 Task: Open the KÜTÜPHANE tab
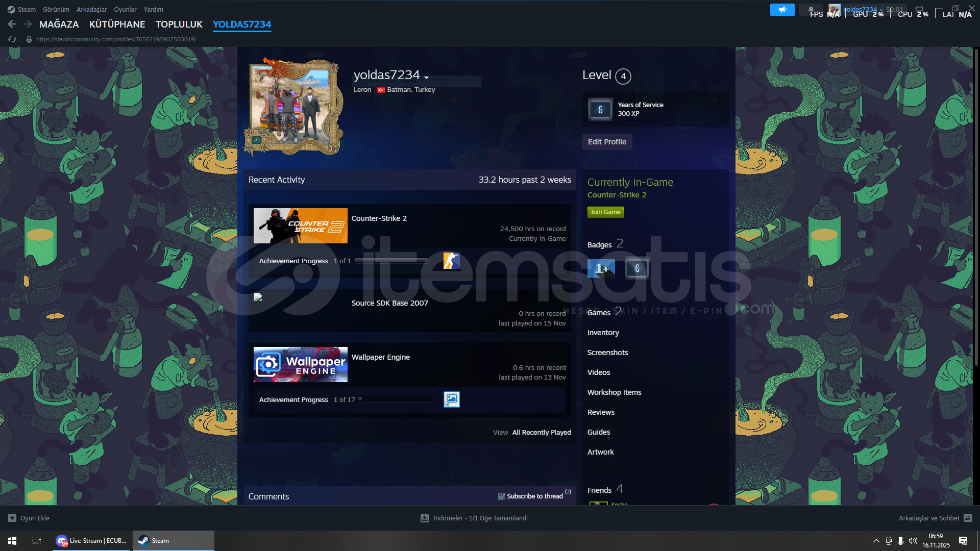(x=117, y=24)
